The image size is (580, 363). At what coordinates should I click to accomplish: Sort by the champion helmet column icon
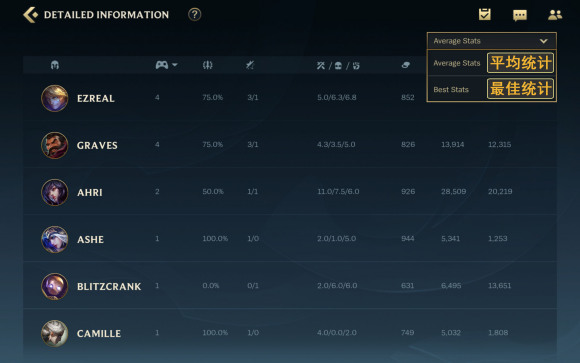pyautogui.click(x=55, y=65)
